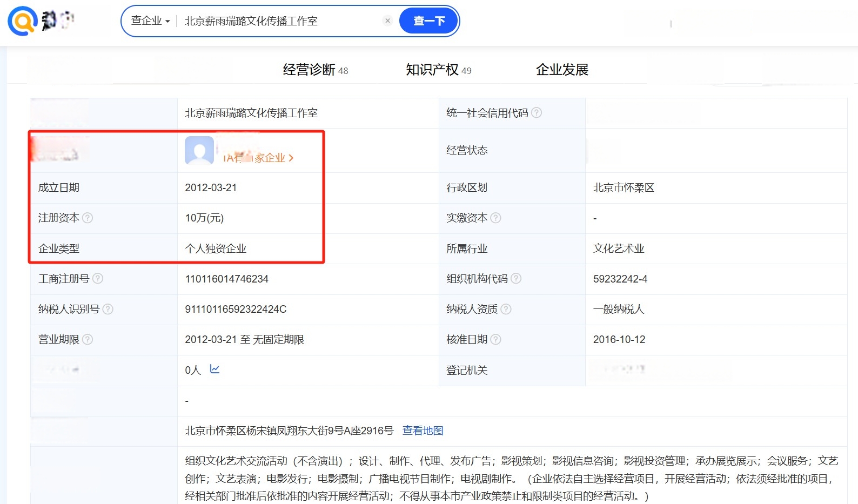
Task: Select the approval date 2016-10-12
Action: tap(619, 339)
